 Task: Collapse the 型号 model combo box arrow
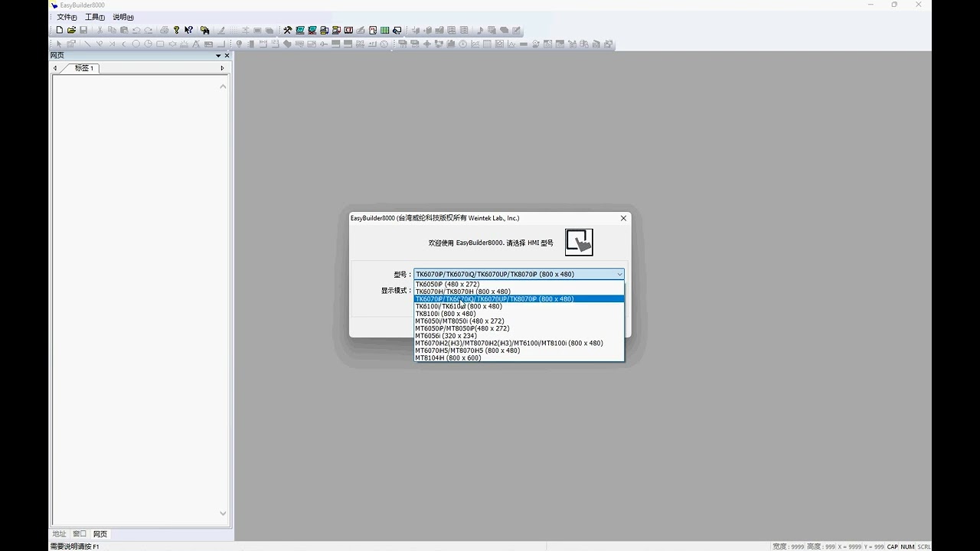click(x=619, y=274)
